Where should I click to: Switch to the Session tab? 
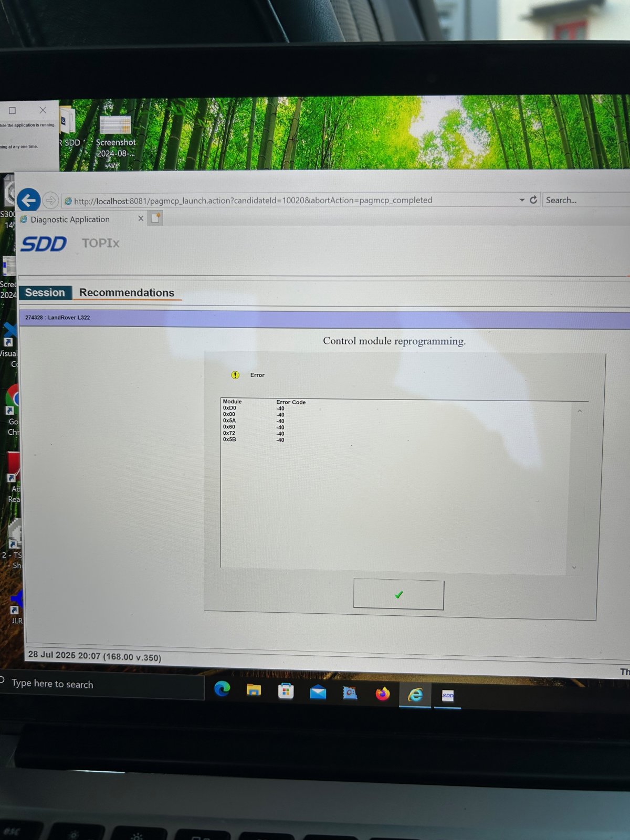pos(45,293)
